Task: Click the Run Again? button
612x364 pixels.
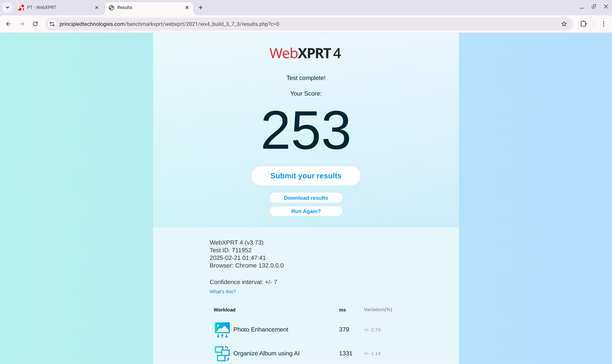Action: (306, 211)
